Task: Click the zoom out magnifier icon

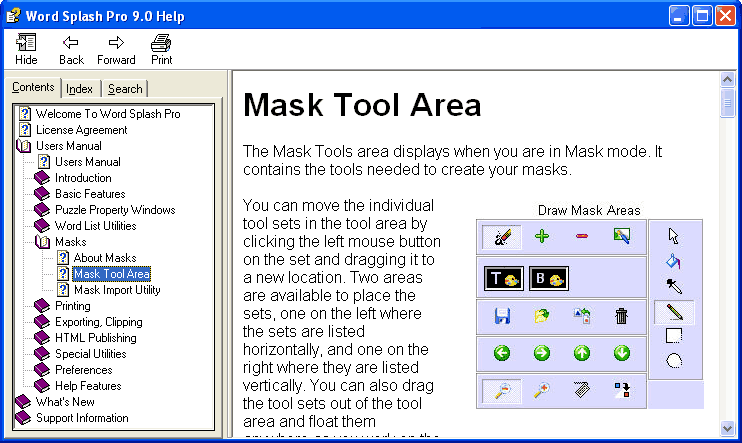Action: click(x=502, y=391)
